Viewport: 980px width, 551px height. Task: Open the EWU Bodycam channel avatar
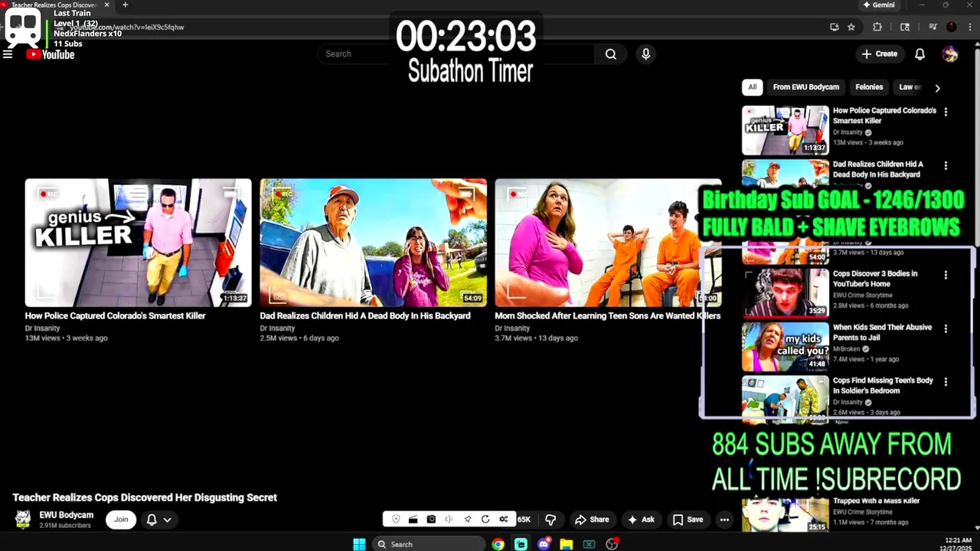23,520
